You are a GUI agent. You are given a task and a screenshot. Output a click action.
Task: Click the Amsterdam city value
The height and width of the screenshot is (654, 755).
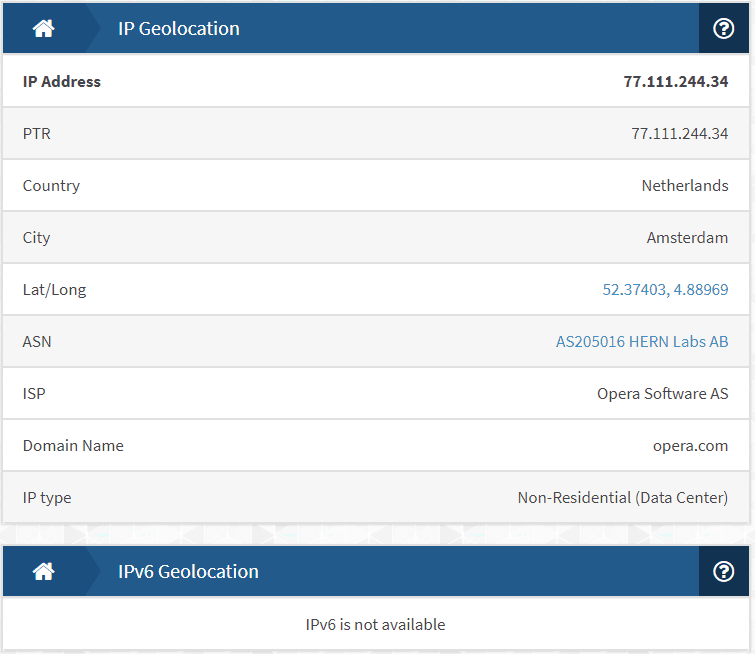coord(687,237)
